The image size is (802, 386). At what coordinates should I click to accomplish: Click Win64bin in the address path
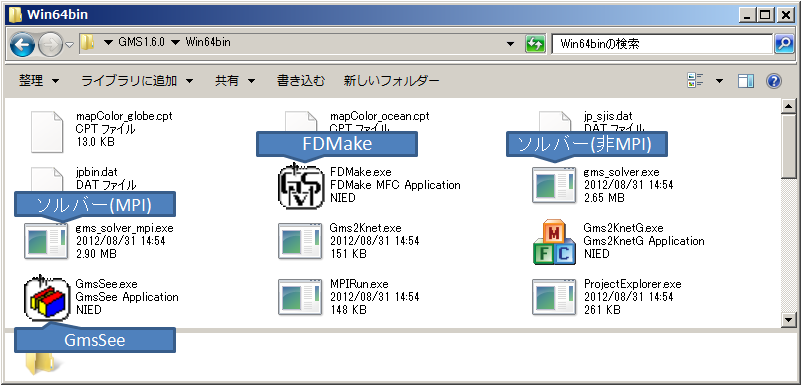click(x=208, y=42)
